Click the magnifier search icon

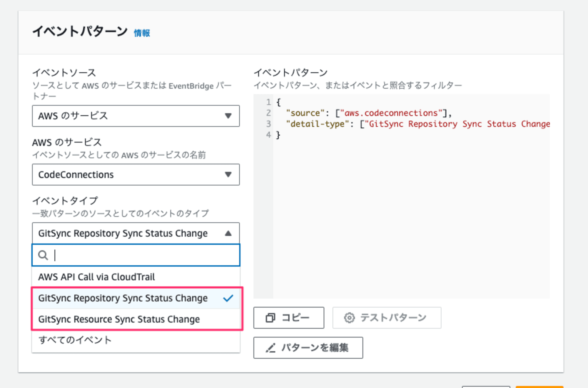coord(43,255)
